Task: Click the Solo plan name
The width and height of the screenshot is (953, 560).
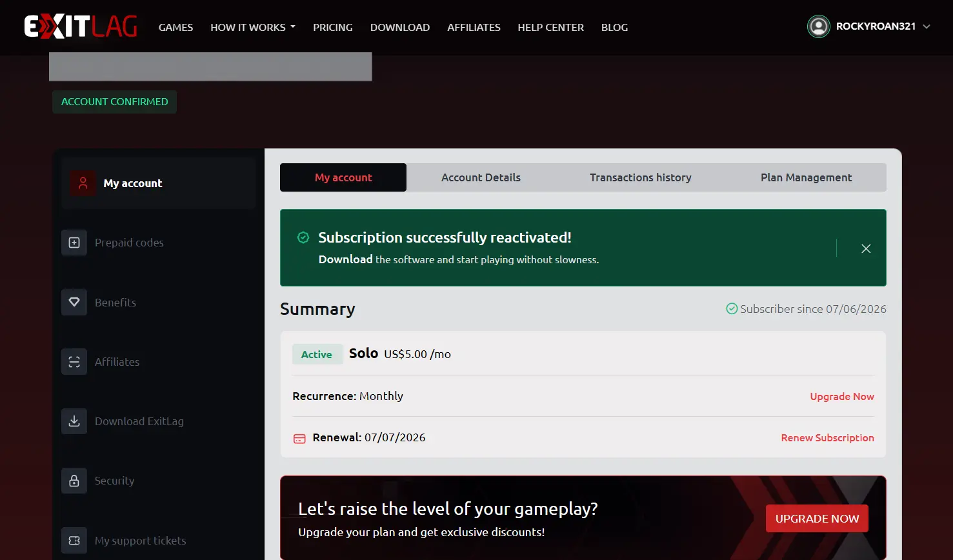Action: pyautogui.click(x=363, y=354)
